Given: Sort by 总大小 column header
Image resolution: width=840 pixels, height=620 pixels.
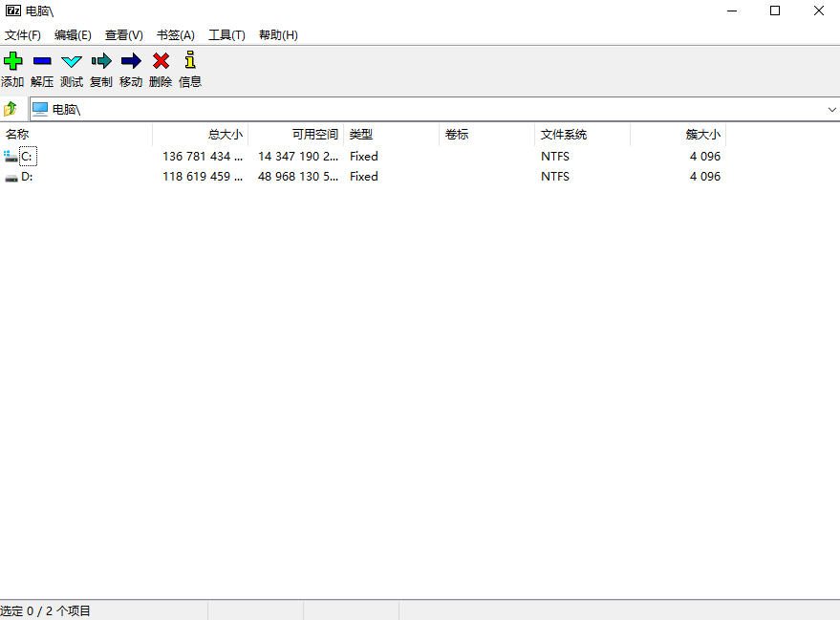Looking at the screenshot, I should point(201,135).
